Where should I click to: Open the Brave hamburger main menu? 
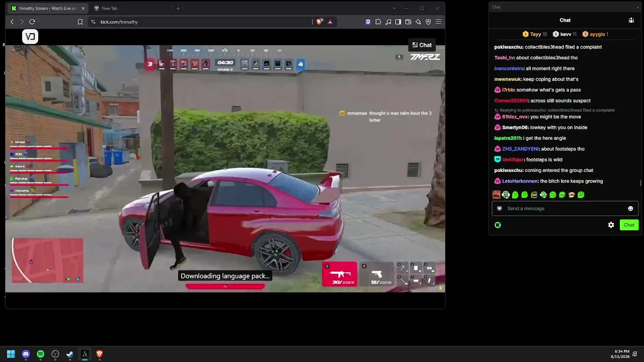(438, 22)
